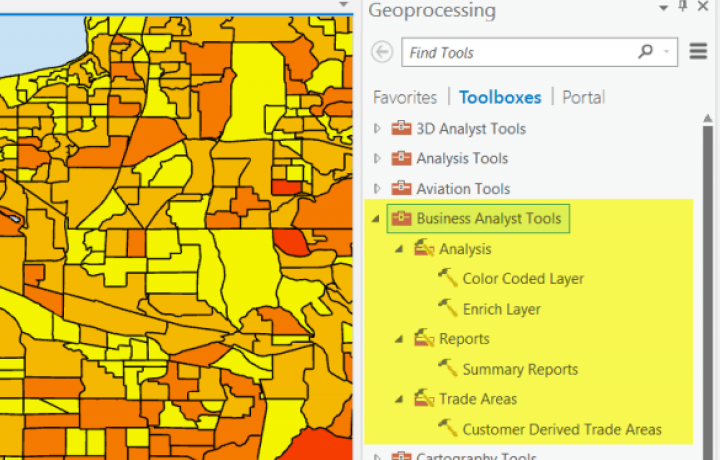720x460 pixels.
Task: Select the Aviation Tools label
Action: click(x=463, y=189)
